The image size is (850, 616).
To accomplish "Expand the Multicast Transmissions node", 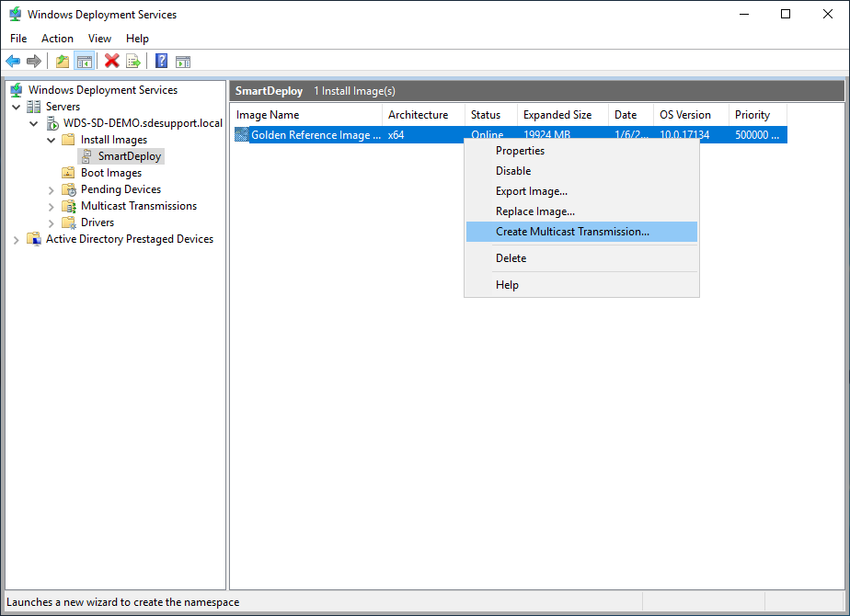I will [52, 206].
